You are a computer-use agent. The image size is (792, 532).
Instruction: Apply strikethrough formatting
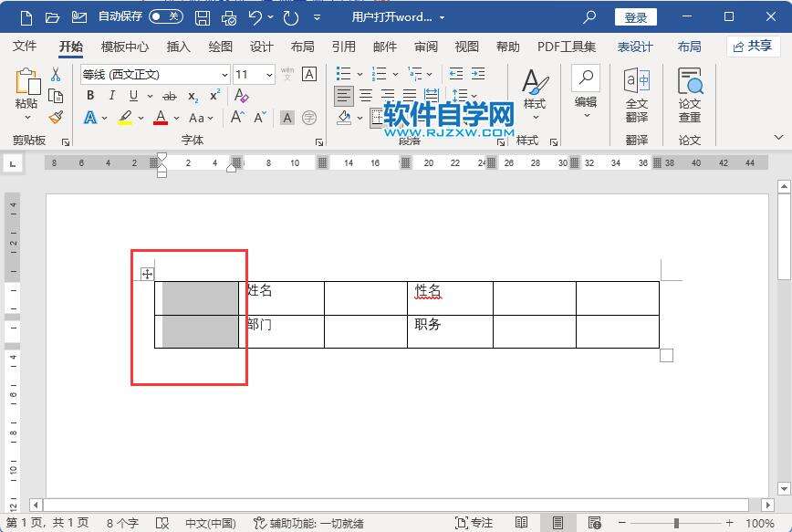169,96
